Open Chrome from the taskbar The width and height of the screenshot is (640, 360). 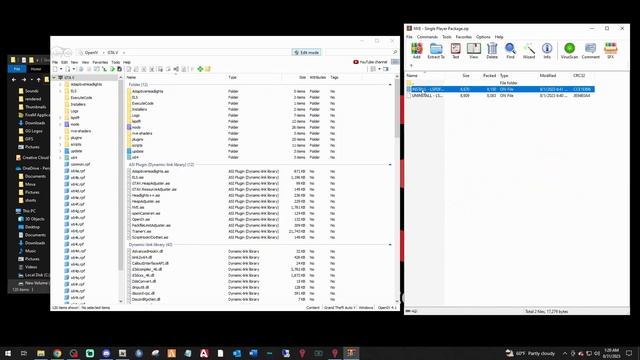57,353
